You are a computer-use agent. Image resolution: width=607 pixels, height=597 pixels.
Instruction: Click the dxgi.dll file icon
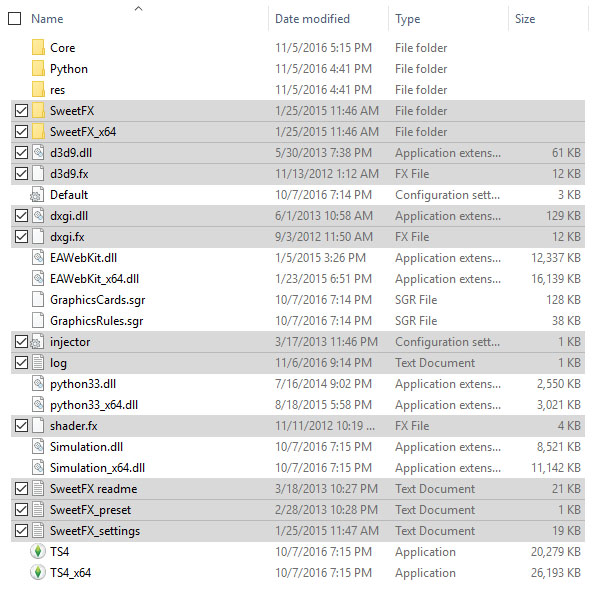38,216
